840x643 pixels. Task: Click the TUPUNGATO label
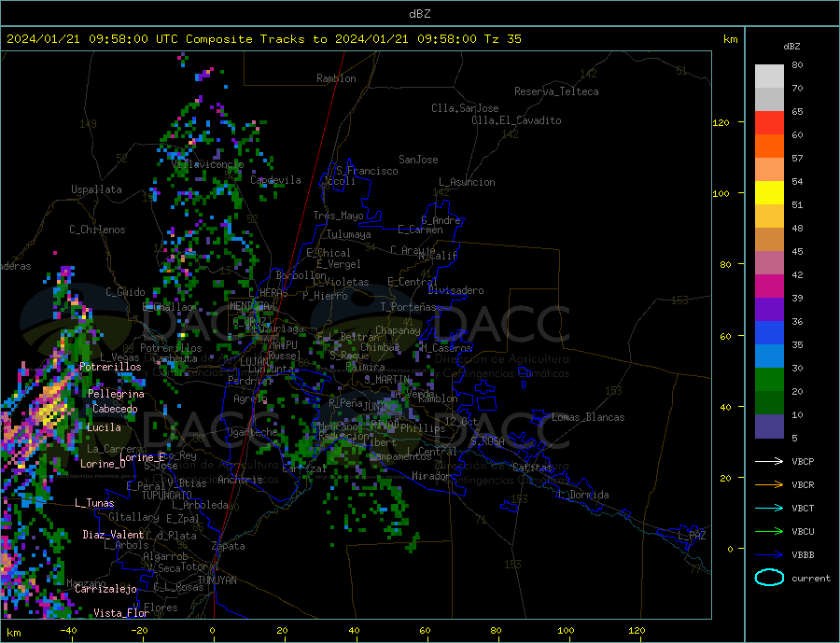pos(167,496)
